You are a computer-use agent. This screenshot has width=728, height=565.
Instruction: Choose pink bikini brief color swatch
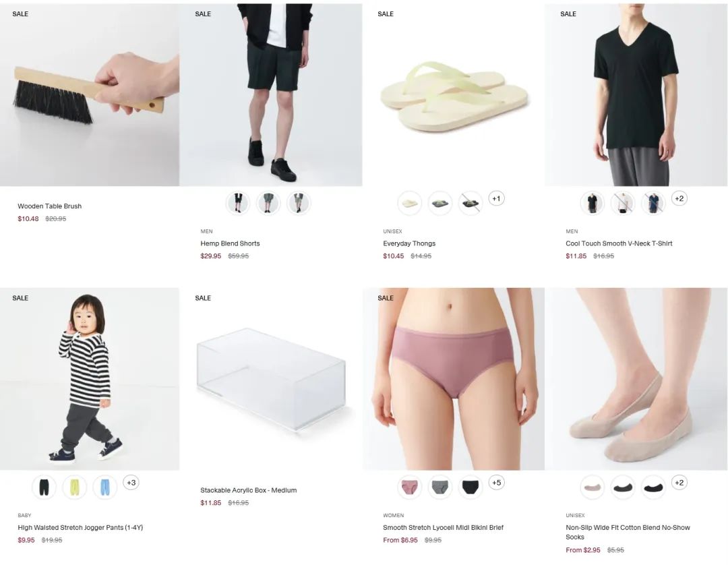[x=410, y=487]
